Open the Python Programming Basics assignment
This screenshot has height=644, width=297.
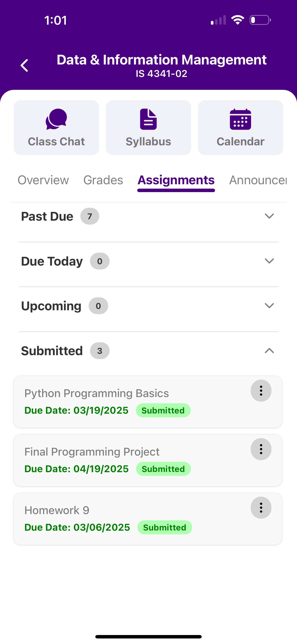coord(96,393)
